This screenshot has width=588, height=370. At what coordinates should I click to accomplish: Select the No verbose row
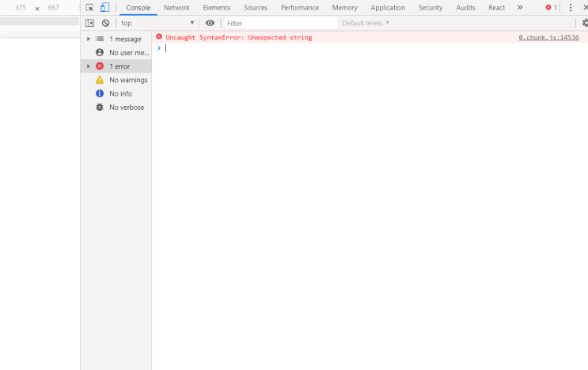pyautogui.click(x=116, y=107)
